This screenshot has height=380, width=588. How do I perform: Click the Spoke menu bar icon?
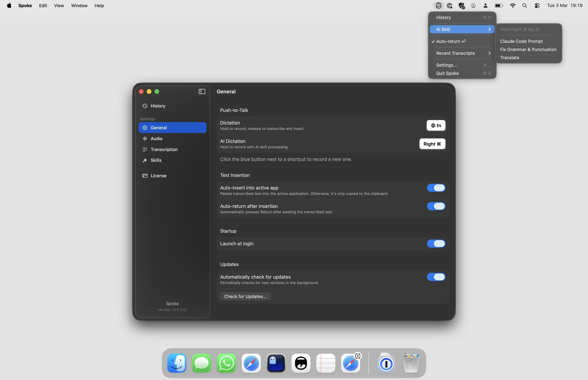click(x=438, y=5)
